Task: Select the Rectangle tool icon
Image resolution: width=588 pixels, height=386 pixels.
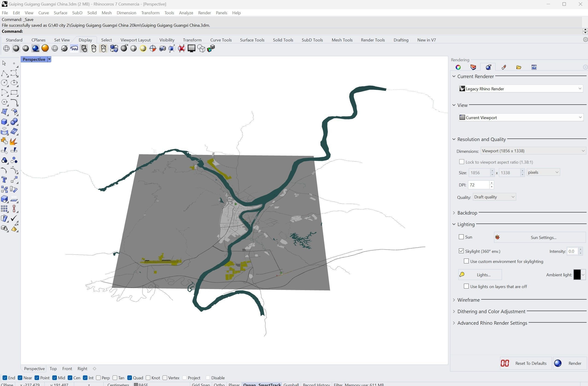Action: [14, 92]
